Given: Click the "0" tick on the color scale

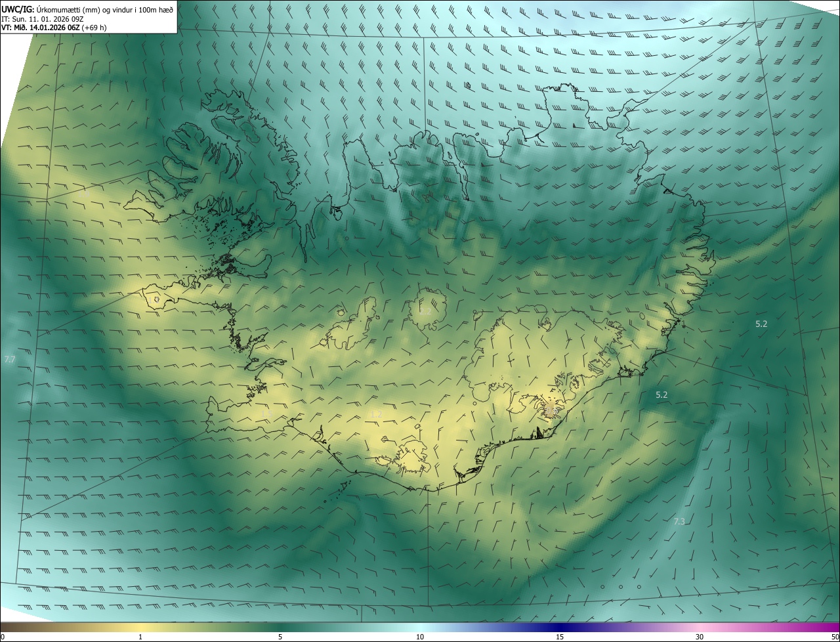Looking at the screenshot, I should point(3,637).
